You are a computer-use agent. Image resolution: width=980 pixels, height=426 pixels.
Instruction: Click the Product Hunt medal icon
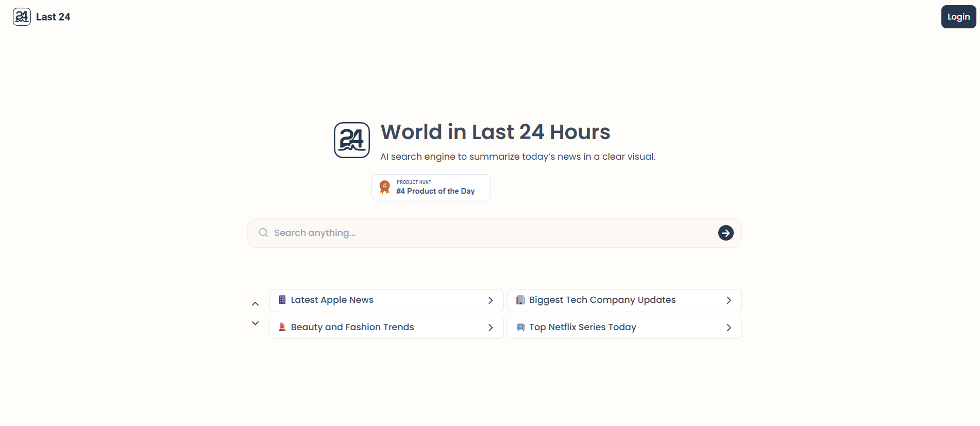coord(384,187)
